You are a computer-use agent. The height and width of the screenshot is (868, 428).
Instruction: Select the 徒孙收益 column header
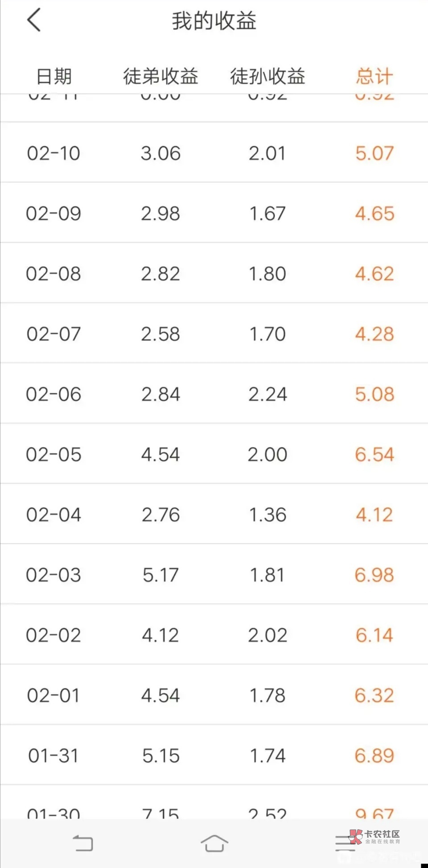click(x=267, y=76)
